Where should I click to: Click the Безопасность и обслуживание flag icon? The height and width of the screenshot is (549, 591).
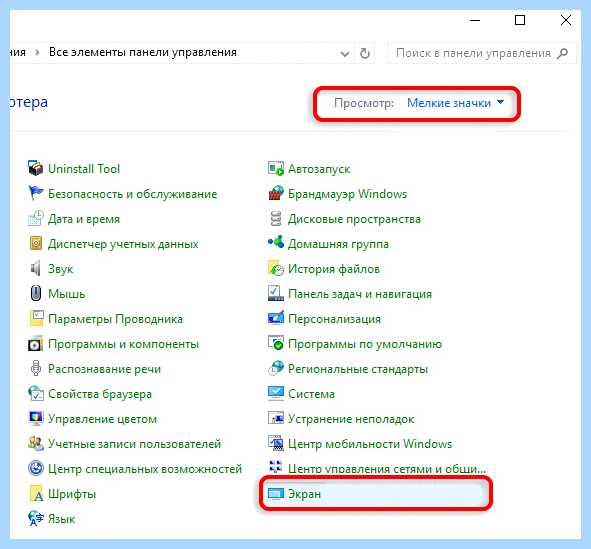click(x=36, y=193)
